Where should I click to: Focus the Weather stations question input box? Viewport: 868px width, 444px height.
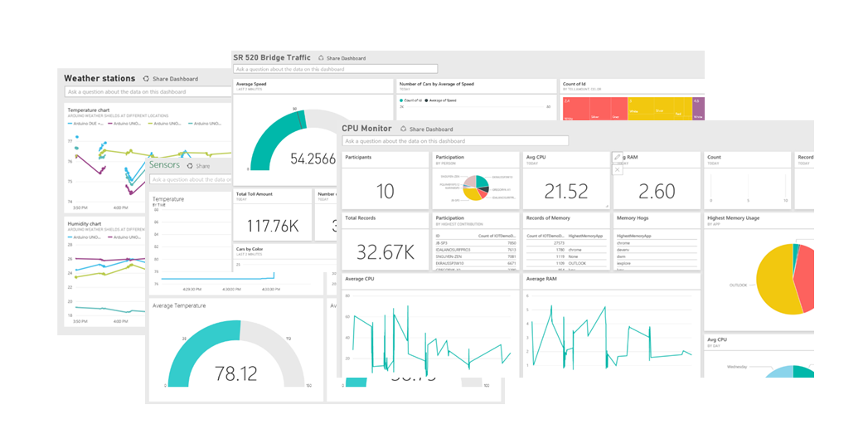pyautogui.click(x=148, y=92)
